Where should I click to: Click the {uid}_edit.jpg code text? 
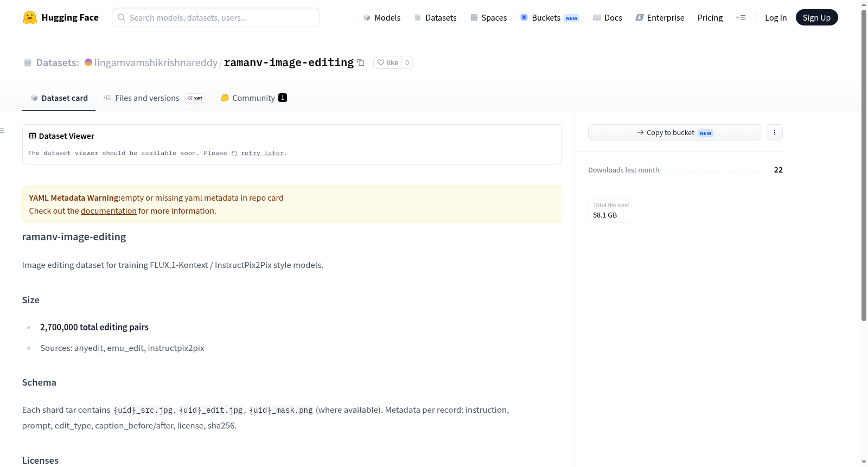211,410
